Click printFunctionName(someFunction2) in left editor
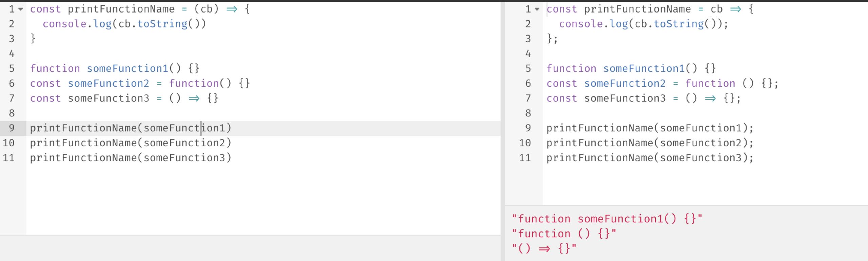The height and width of the screenshot is (261, 868). click(131, 143)
